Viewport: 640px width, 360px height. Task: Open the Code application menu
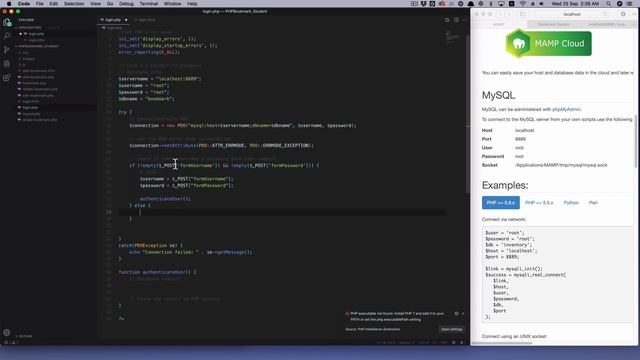(24, 4)
